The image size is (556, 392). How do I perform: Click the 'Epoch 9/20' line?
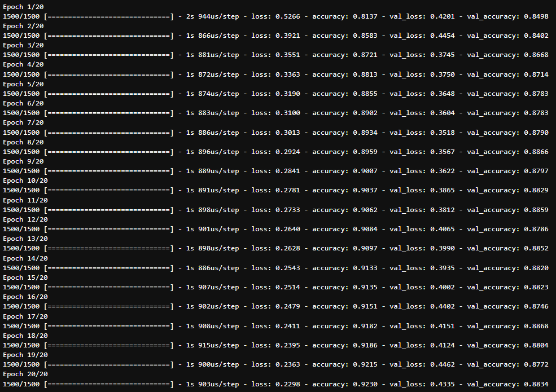(23, 161)
